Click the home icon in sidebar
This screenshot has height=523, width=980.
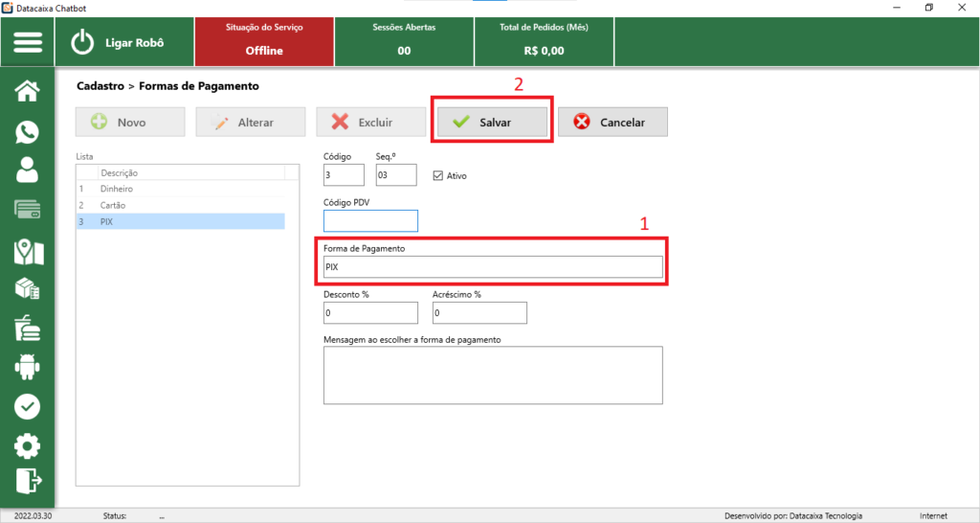coord(28,91)
